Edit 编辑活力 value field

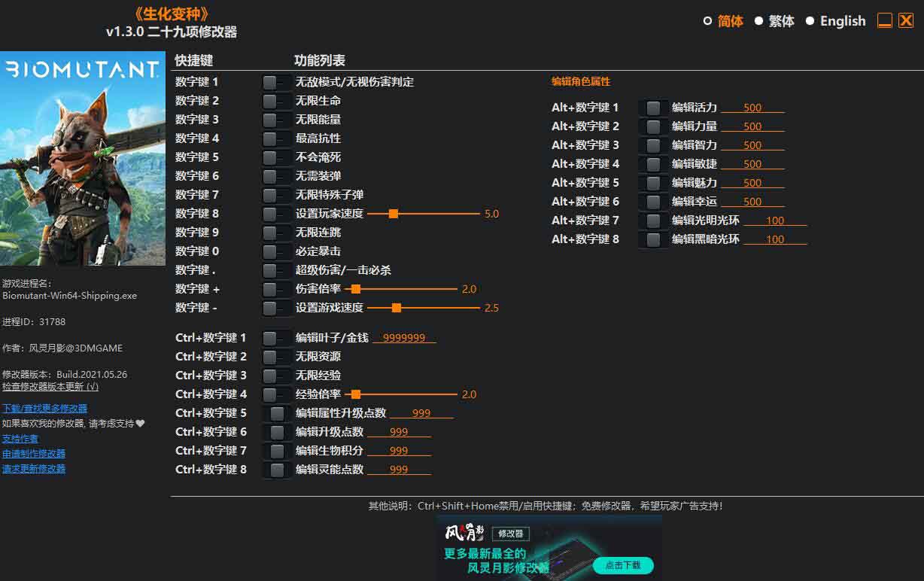pyautogui.click(x=752, y=108)
